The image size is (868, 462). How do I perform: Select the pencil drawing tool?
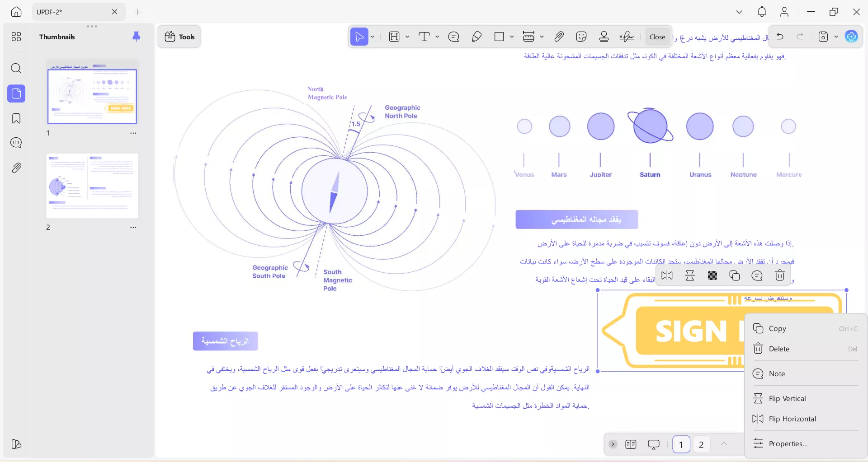click(476, 37)
